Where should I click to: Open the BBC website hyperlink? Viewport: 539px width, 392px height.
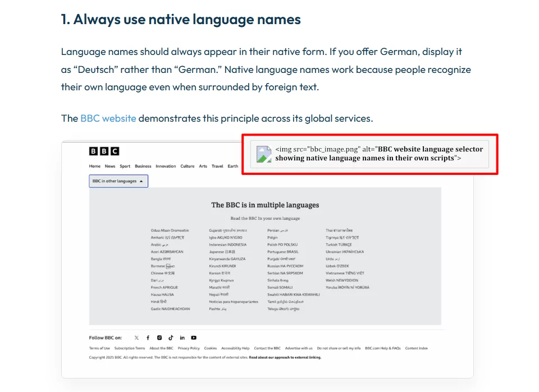tap(108, 118)
